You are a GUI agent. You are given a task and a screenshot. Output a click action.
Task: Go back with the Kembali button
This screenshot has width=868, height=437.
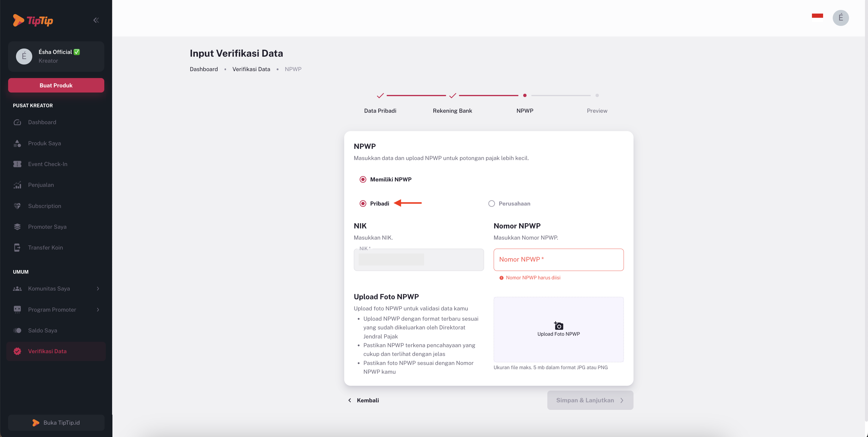click(x=363, y=400)
